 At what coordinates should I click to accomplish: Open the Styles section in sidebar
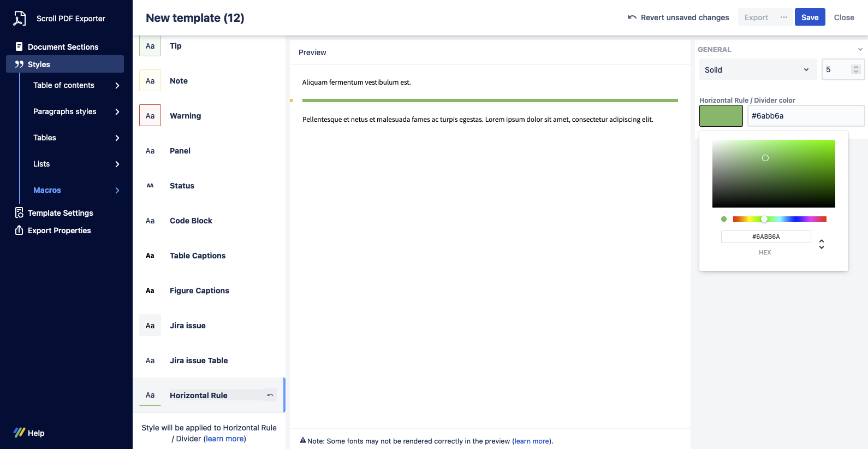click(x=39, y=64)
